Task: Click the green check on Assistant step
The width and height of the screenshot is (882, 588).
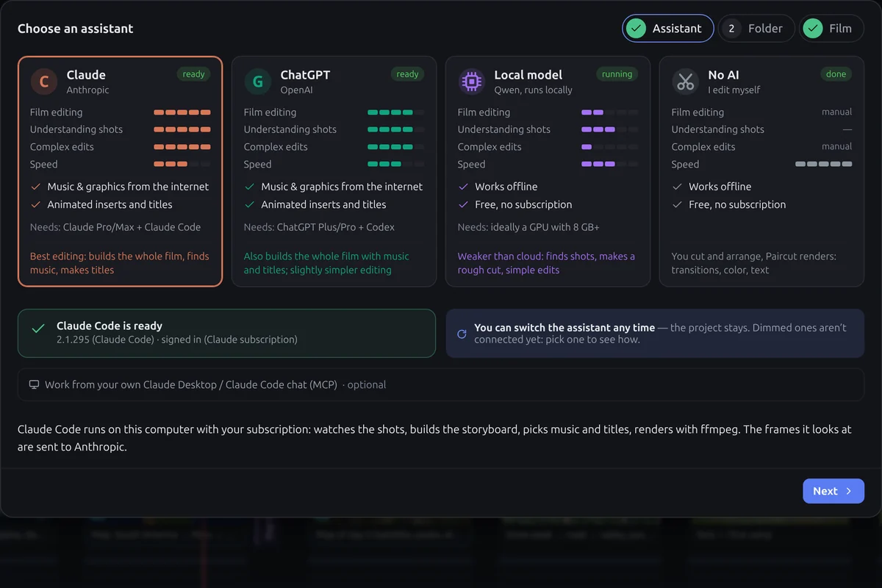Action: [637, 29]
